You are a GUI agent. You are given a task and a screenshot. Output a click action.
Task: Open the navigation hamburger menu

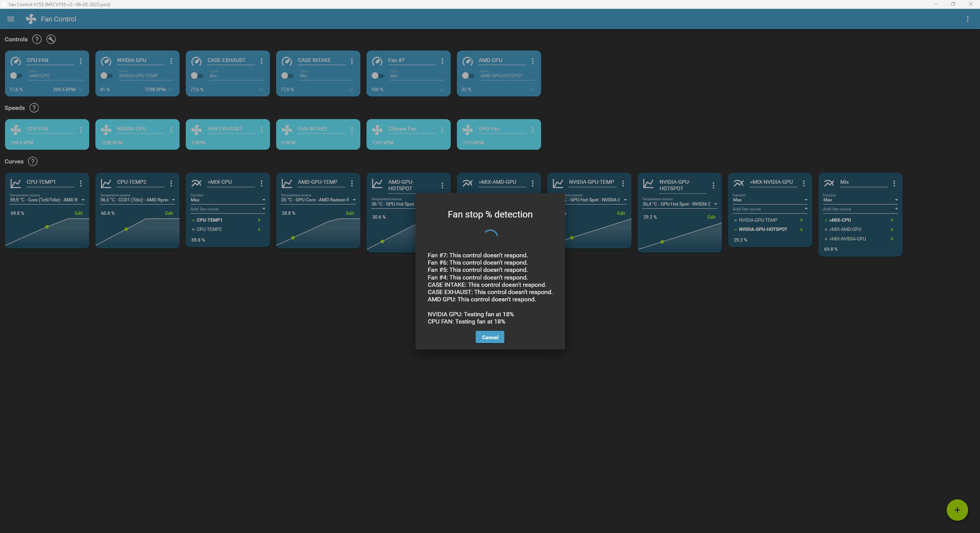10,19
